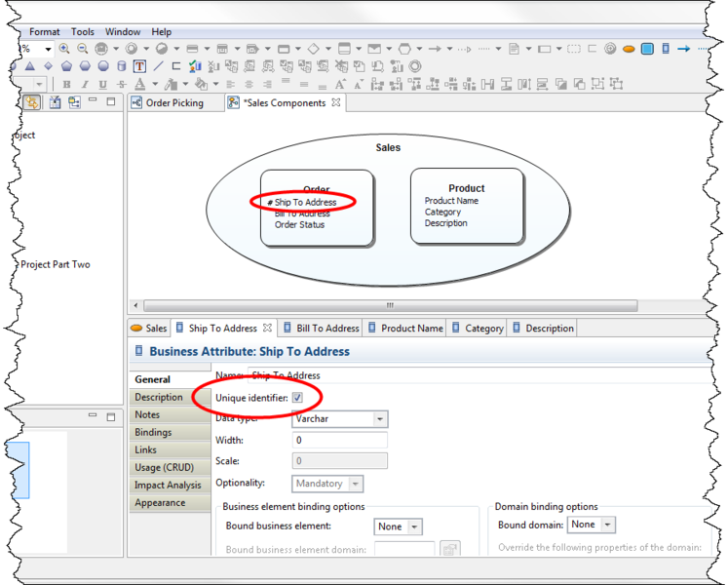Switch to the Category properties tab
The width and height of the screenshot is (728, 585).
[x=478, y=328]
